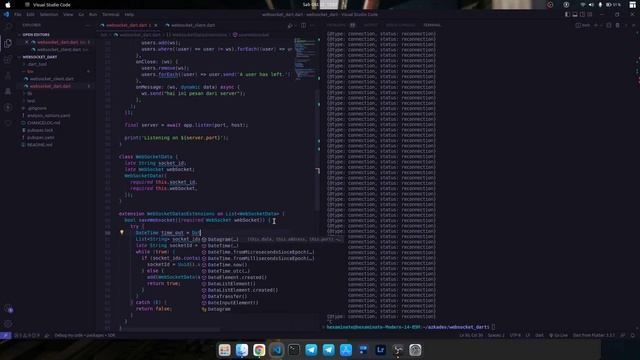The height and width of the screenshot is (360, 640).
Task: Close the terminal panel with X
Action: [x=634, y=25]
